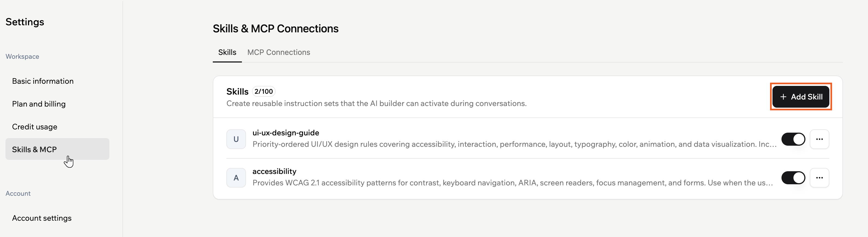Disable the accessibility skill
This screenshot has width=868, height=237.
click(x=793, y=178)
